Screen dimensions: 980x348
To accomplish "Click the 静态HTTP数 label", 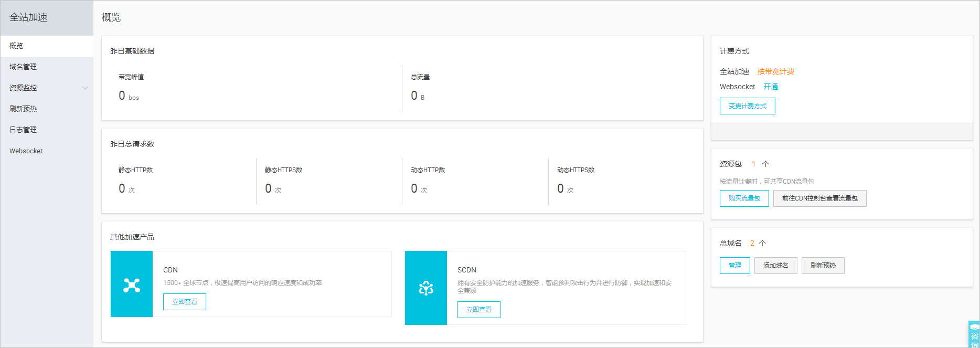I will pyautogui.click(x=135, y=170).
